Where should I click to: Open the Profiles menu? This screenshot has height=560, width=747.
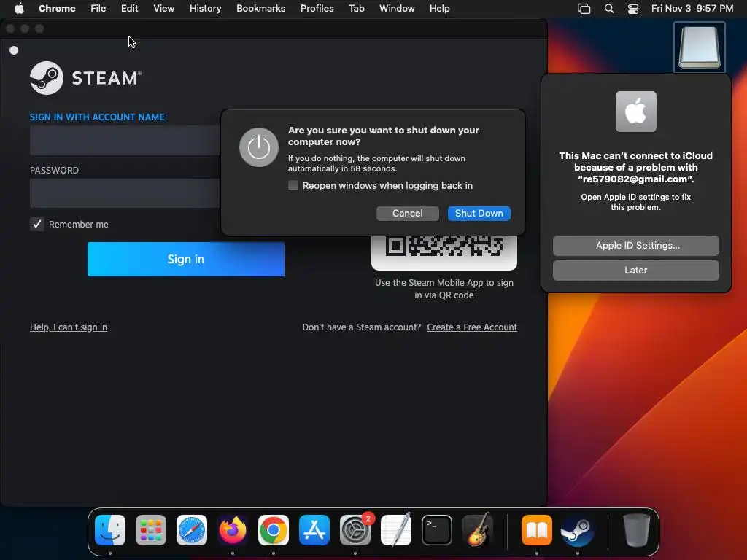click(317, 9)
